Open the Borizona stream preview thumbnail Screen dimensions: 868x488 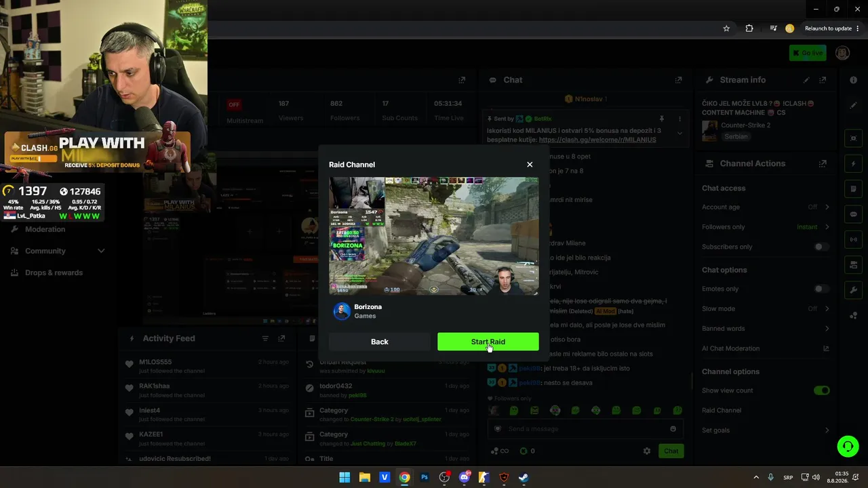tap(434, 236)
